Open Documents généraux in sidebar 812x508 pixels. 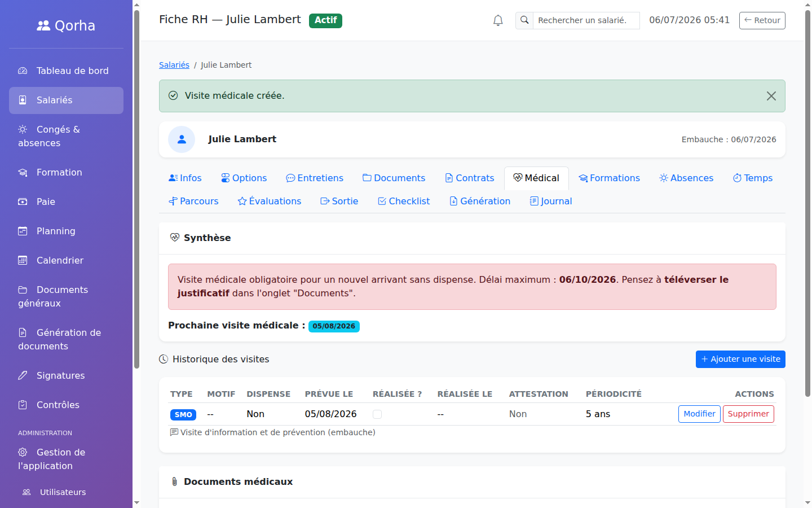[x=66, y=296]
